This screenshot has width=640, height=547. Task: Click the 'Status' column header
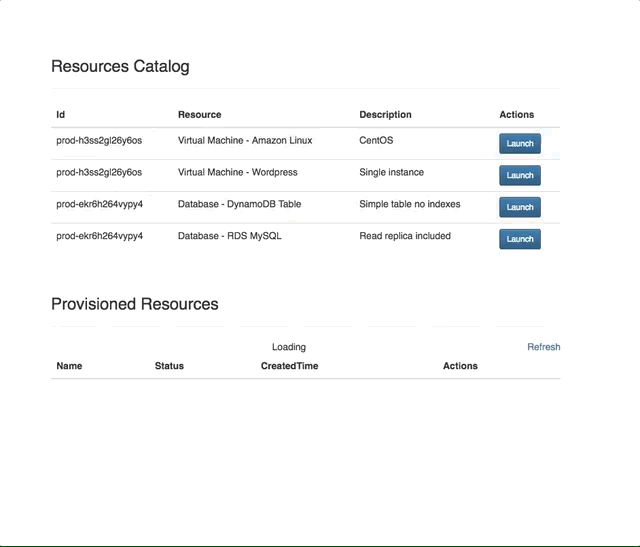click(x=169, y=366)
